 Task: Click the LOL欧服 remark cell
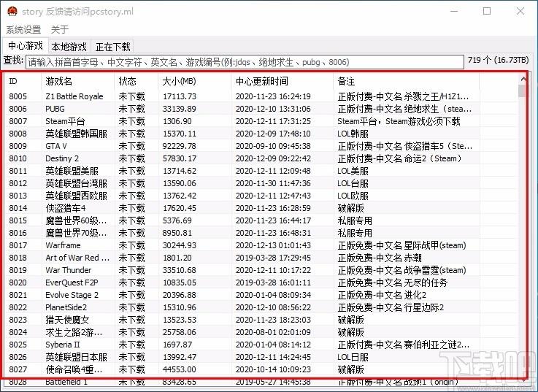pos(353,196)
